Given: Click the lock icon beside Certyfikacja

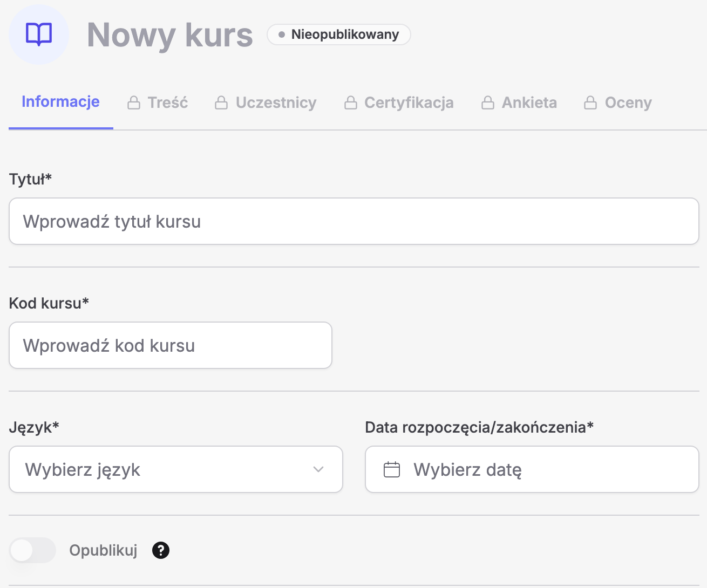Looking at the screenshot, I should [x=351, y=102].
